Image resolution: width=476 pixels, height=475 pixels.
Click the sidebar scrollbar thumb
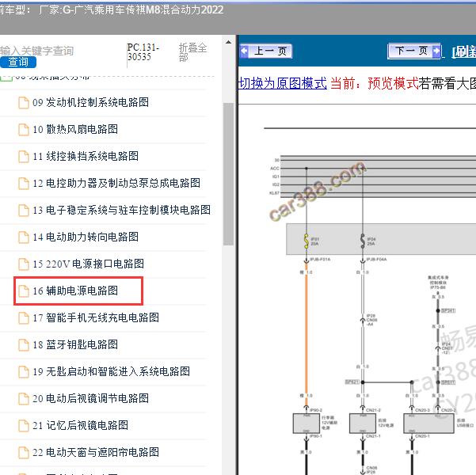[x=229, y=174]
